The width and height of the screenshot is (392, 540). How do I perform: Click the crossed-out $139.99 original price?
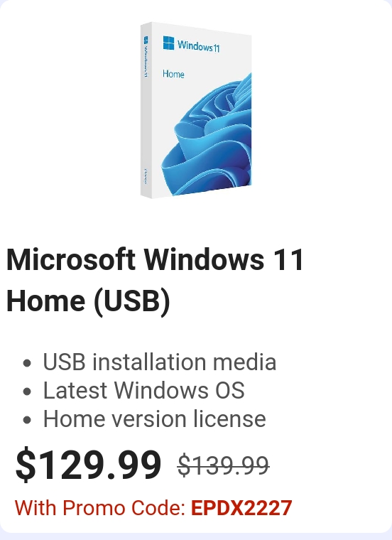224,465
